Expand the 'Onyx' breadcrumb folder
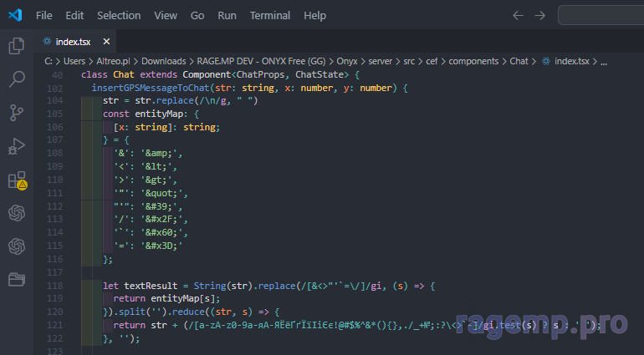Image resolution: width=644 pixels, height=355 pixels. 346,61
